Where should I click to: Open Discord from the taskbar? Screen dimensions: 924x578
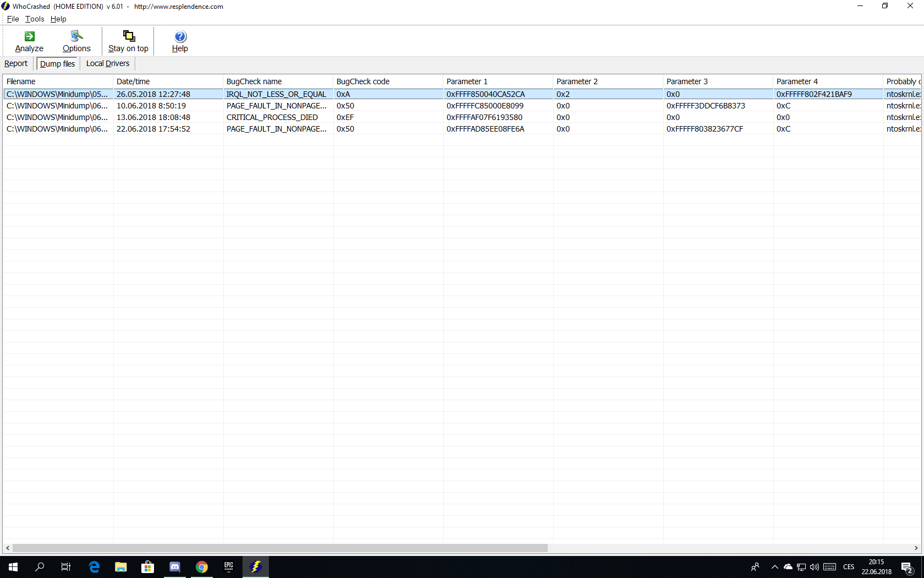(175, 567)
